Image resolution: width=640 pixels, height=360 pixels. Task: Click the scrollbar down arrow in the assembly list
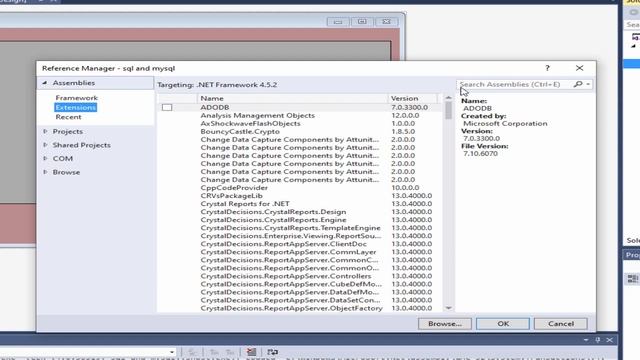tap(449, 308)
